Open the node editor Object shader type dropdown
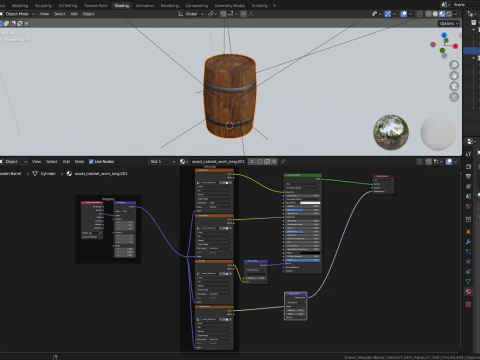This screenshot has height=360, width=480. [13, 161]
